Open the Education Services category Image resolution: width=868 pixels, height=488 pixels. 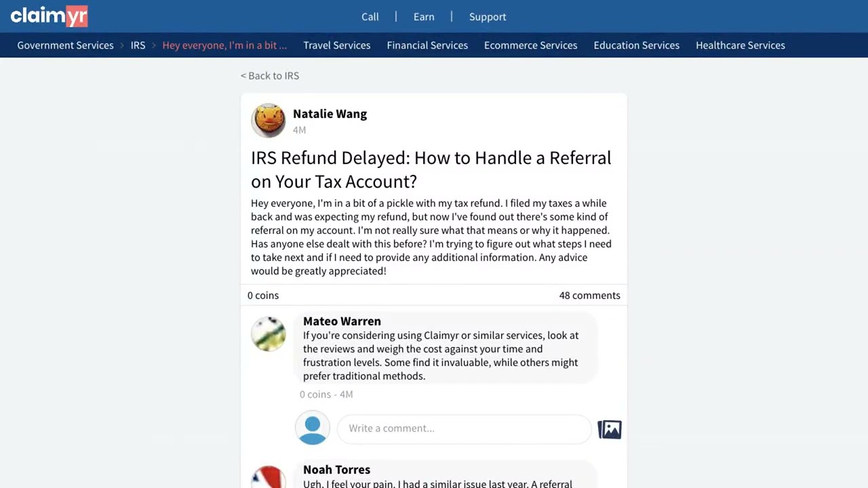pyautogui.click(x=637, y=45)
